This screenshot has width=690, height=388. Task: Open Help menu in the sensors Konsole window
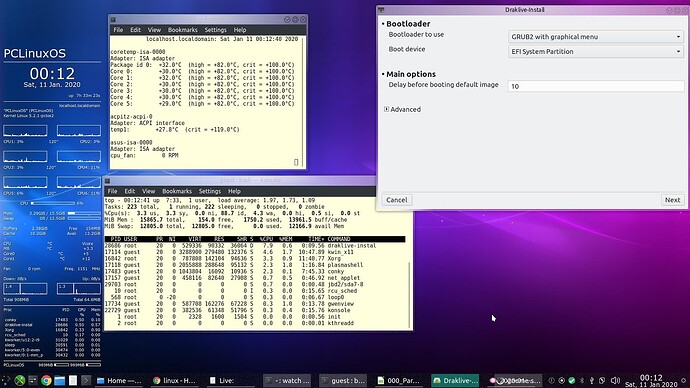click(240, 30)
